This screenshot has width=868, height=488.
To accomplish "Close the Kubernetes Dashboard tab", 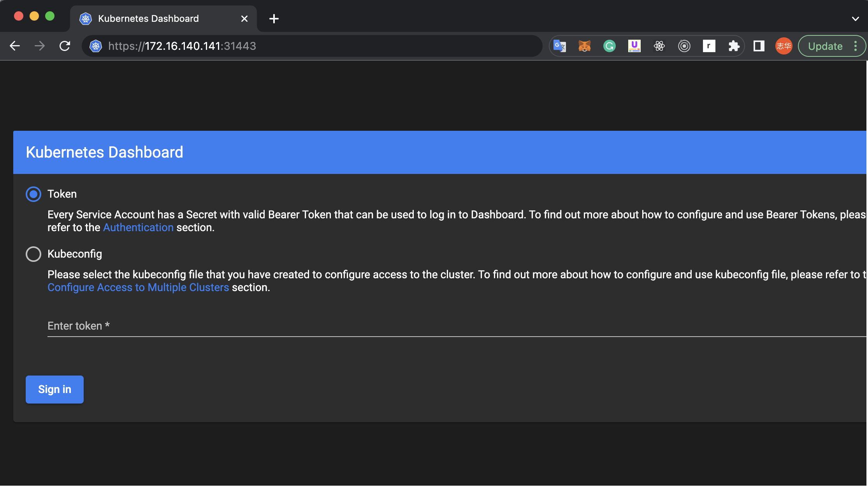I will 244,19.
